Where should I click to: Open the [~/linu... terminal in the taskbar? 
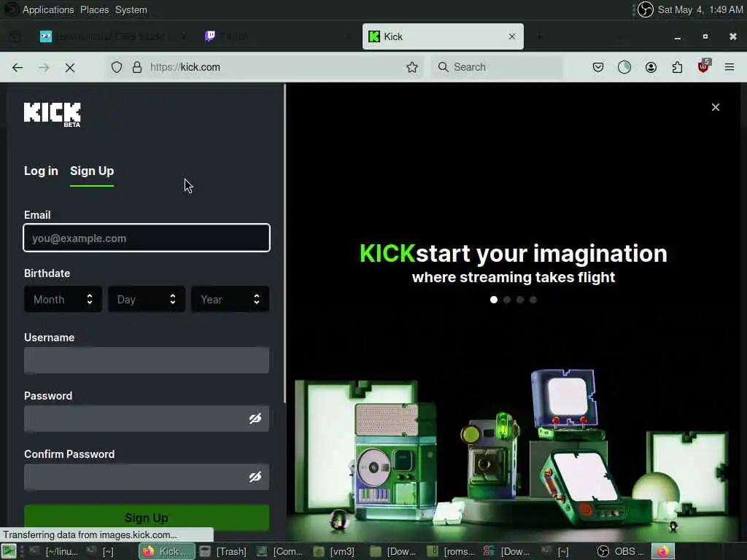tap(54, 551)
